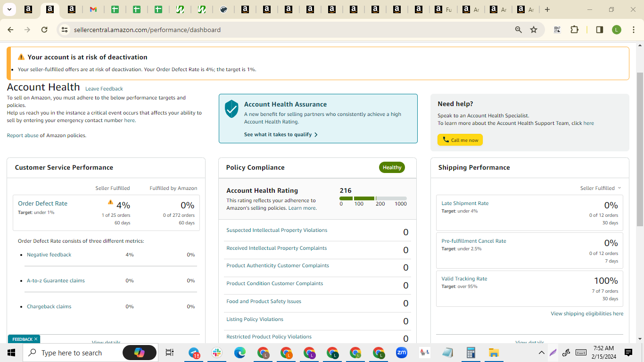Click the green Healthy status badge
Screen dimensions: 644x362
tap(392, 167)
